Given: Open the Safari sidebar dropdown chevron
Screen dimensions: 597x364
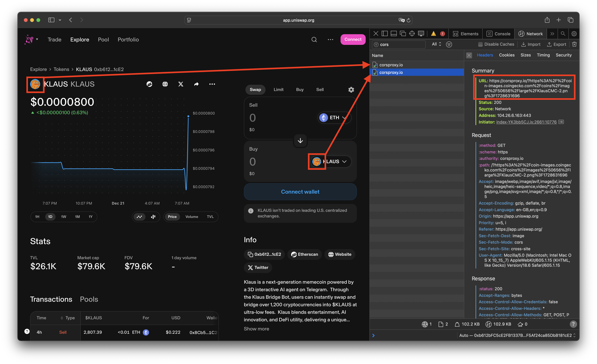Looking at the screenshot, I should (60, 20).
